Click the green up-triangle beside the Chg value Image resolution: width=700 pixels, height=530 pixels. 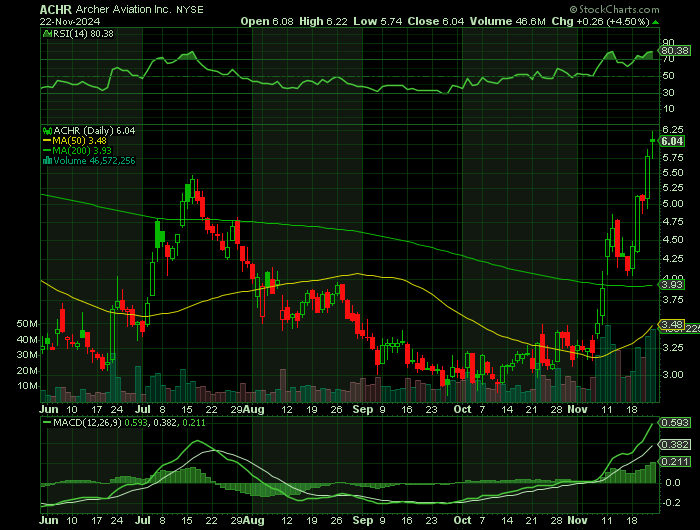click(x=655, y=22)
